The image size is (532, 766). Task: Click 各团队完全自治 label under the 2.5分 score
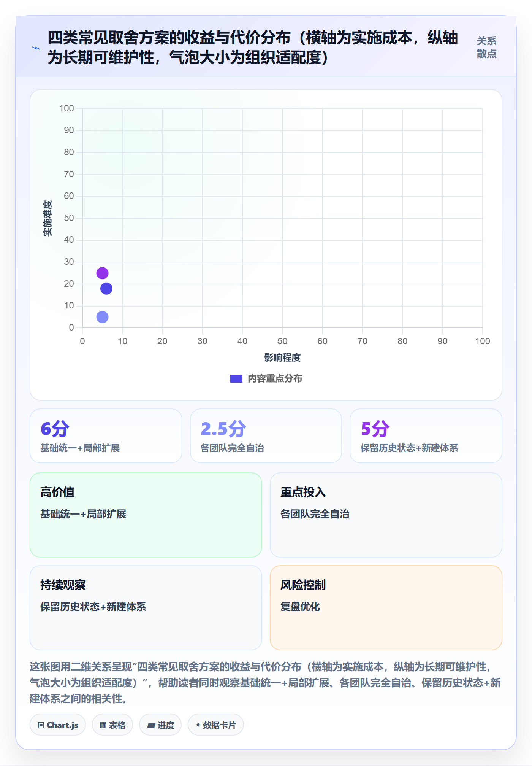click(x=232, y=448)
